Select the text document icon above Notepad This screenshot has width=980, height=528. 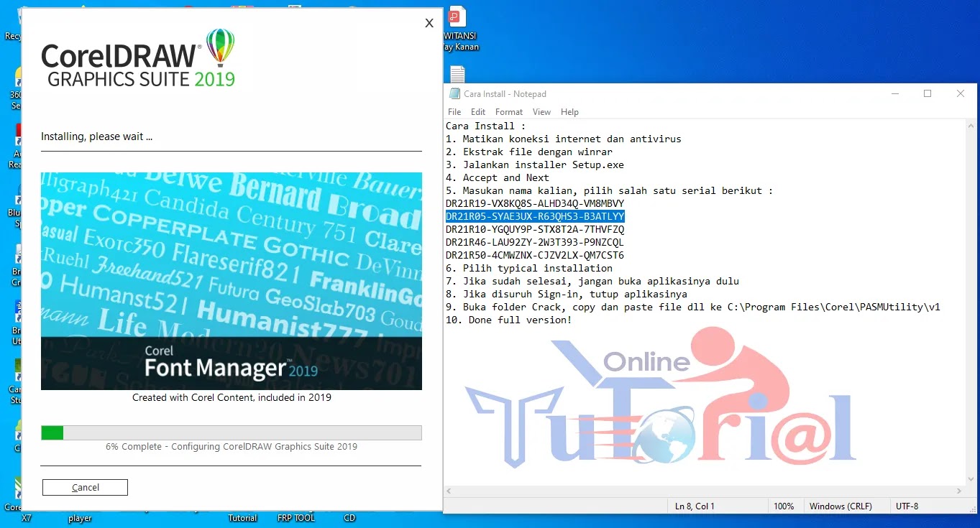click(x=457, y=73)
